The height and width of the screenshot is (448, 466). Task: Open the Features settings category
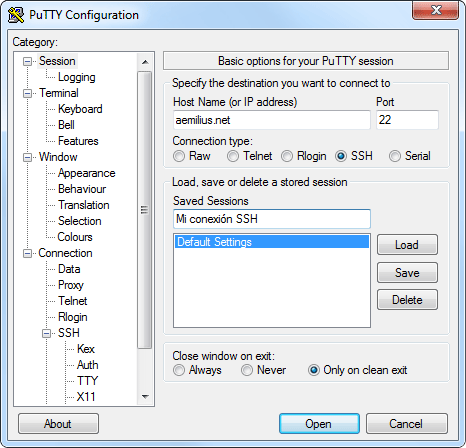78,141
